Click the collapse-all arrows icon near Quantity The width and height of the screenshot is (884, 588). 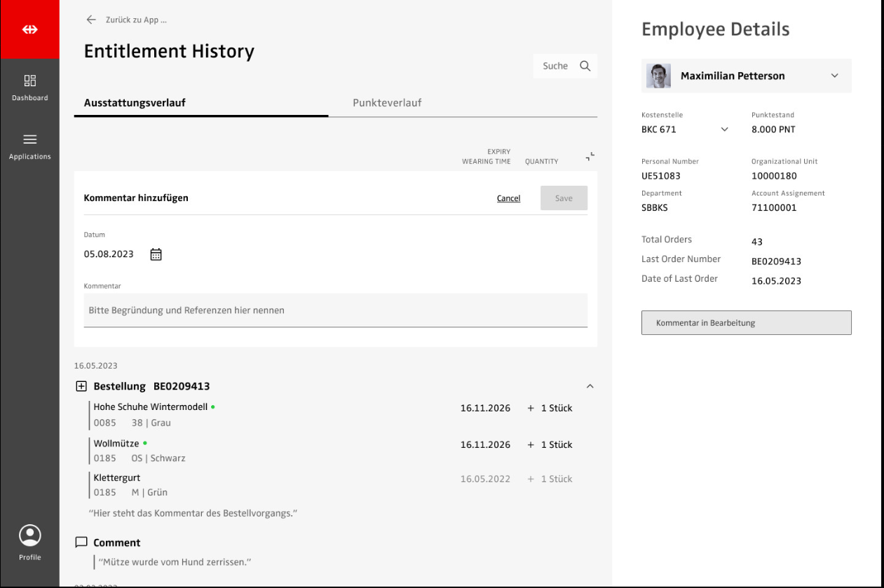[590, 157]
